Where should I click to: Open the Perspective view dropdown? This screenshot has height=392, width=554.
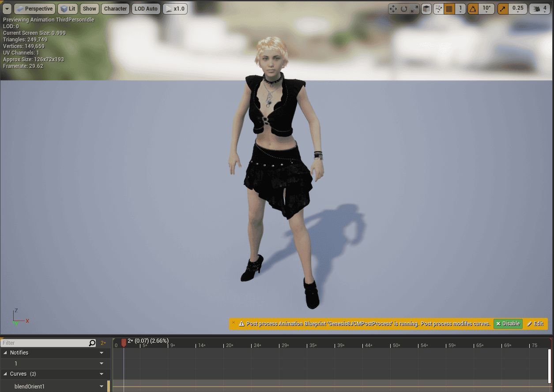(x=34, y=8)
